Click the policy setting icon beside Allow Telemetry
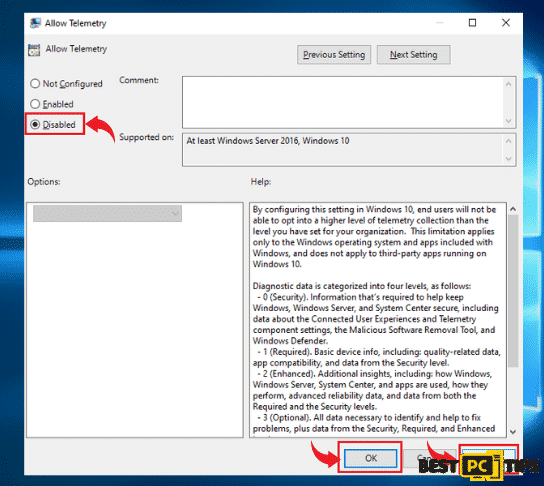 tap(34, 50)
